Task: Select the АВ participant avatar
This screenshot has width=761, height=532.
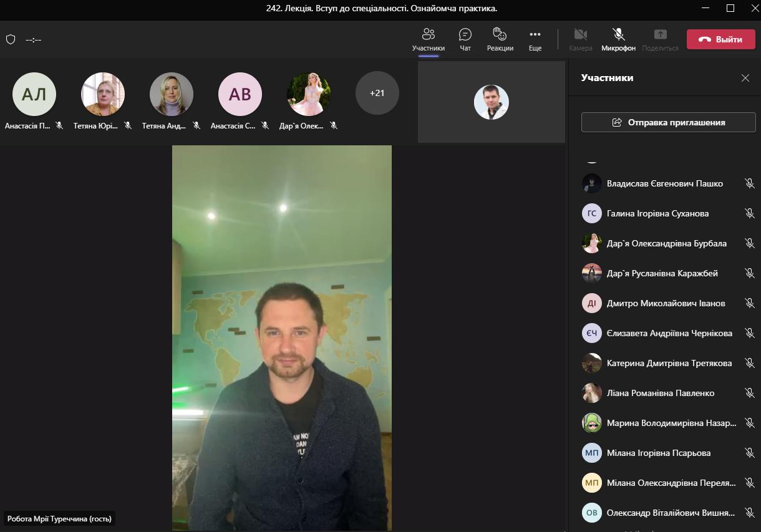Action: tap(240, 94)
